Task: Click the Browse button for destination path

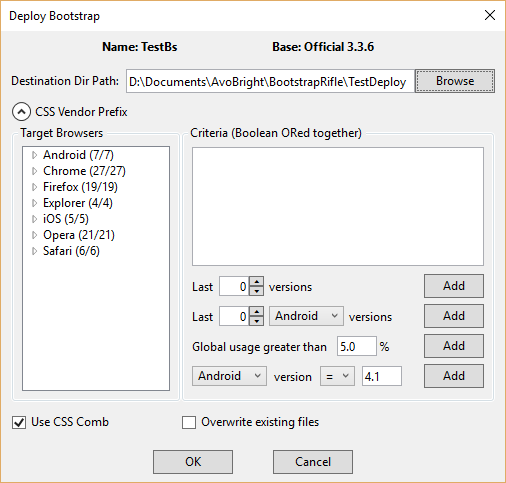Action: tap(455, 81)
